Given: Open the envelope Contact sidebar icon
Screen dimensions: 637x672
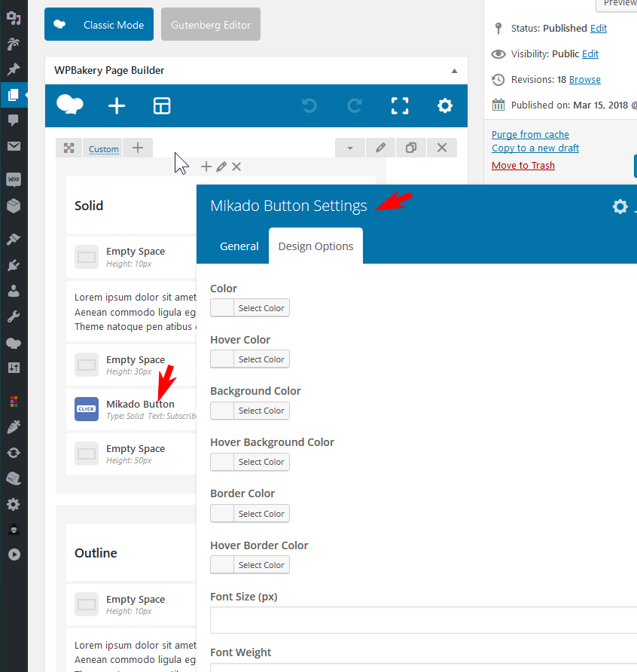Looking at the screenshot, I should [14, 146].
